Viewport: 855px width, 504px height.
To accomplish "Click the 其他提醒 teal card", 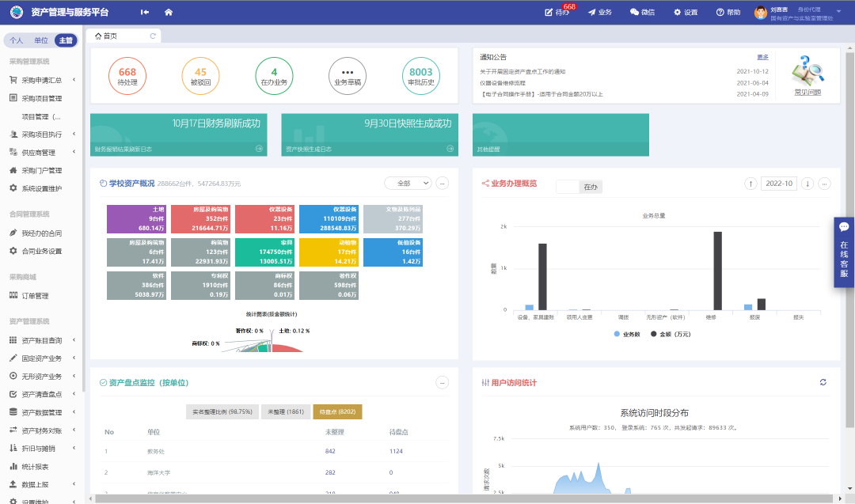I will pyautogui.click(x=560, y=135).
